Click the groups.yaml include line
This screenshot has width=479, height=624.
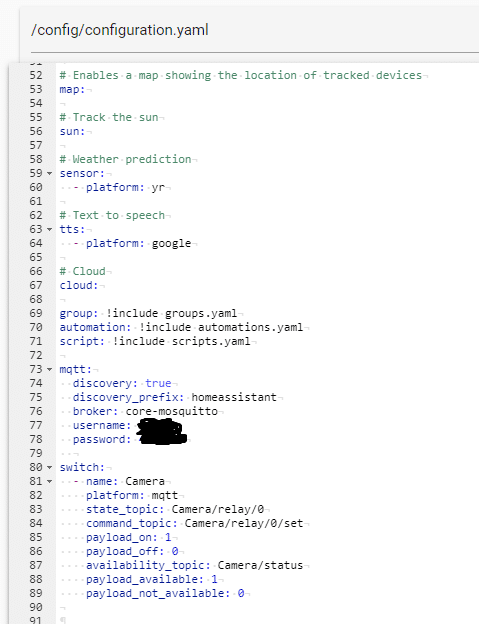[148, 314]
